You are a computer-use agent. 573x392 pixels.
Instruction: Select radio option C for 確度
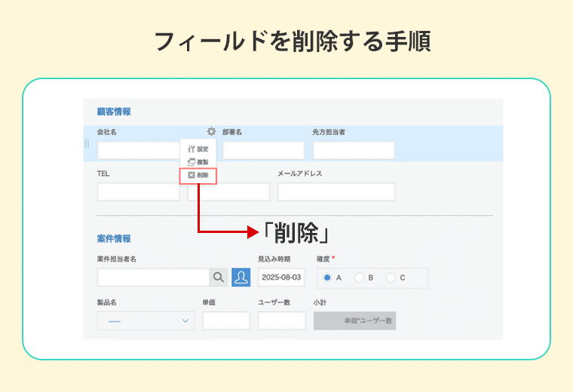pyautogui.click(x=391, y=277)
